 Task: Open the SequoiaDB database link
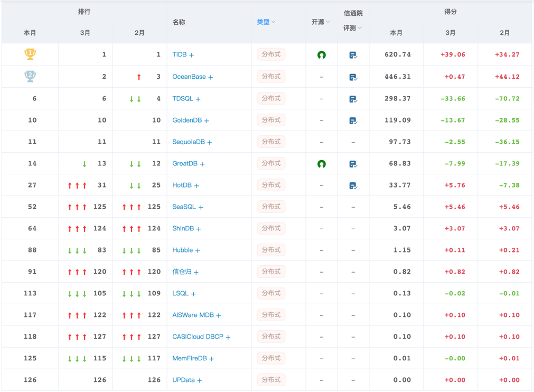pos(189,142)
